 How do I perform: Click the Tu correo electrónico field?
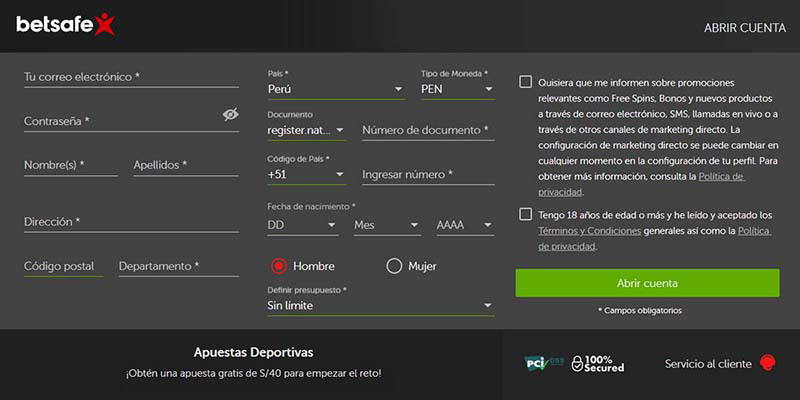[131, 78]
